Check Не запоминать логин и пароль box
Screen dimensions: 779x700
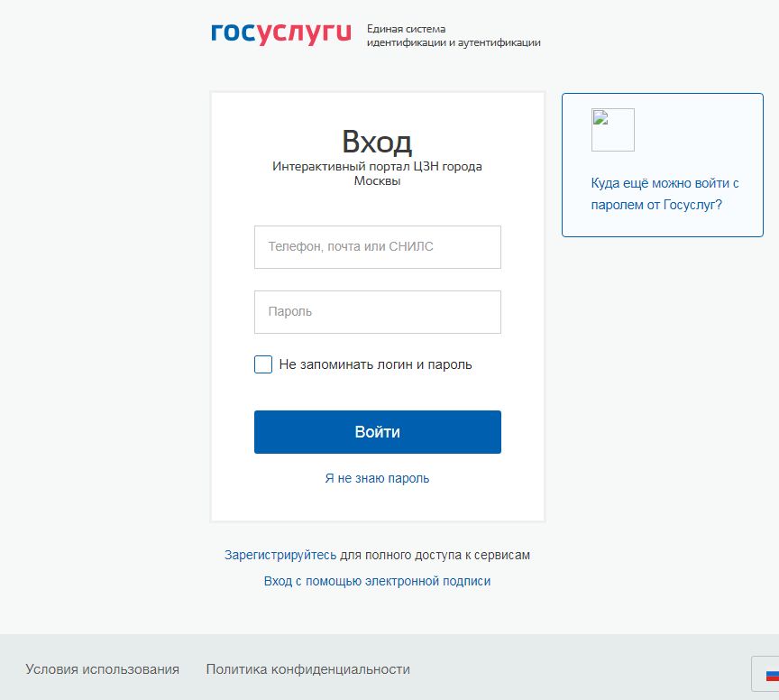coord(263,364)
